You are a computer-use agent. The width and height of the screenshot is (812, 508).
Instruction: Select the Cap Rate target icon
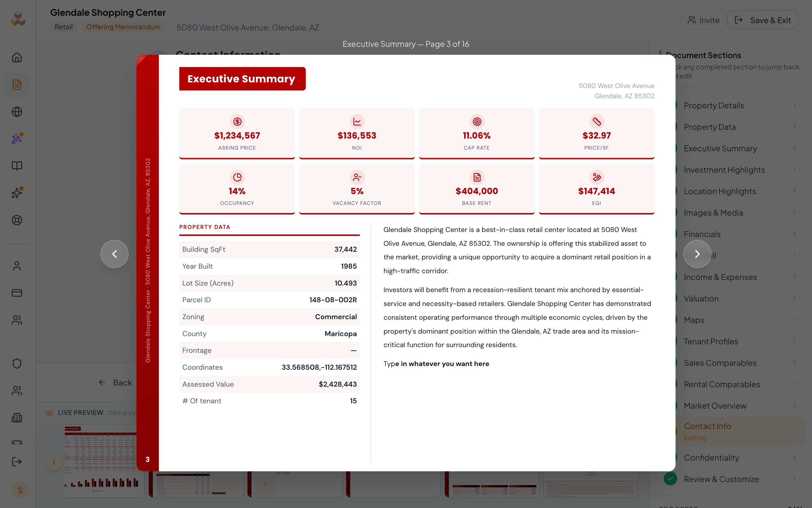pyautogui.click(x=477, y=122)
